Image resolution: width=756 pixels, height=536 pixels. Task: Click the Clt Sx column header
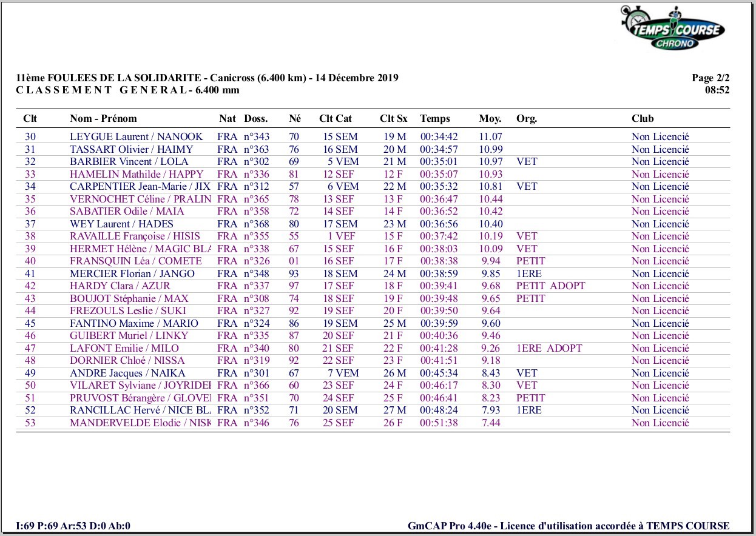coord(393,119)
